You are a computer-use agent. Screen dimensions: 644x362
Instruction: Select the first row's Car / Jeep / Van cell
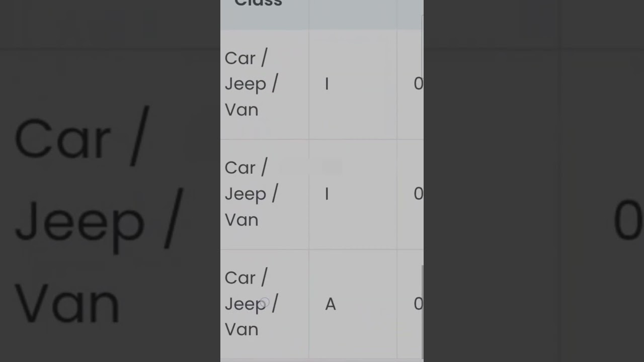click(x=251, y=84)
